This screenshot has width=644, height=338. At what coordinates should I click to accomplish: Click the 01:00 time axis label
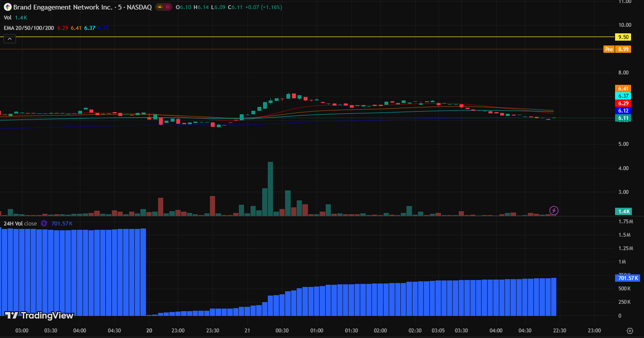[x=317, y=330]
